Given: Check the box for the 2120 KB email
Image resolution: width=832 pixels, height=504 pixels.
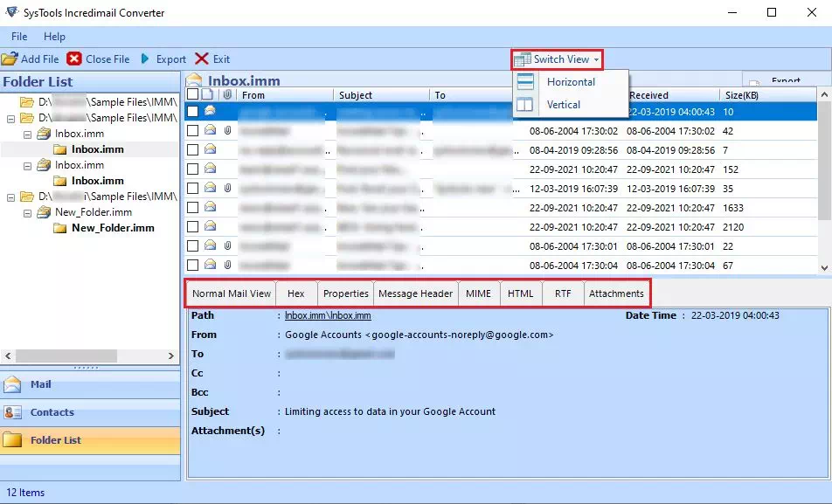Looking at the screenshot, I should 192,226.
